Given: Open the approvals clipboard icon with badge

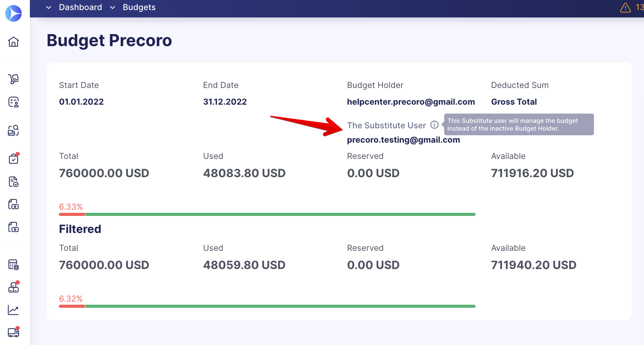Looking at the screenshot, I should 14,158.
